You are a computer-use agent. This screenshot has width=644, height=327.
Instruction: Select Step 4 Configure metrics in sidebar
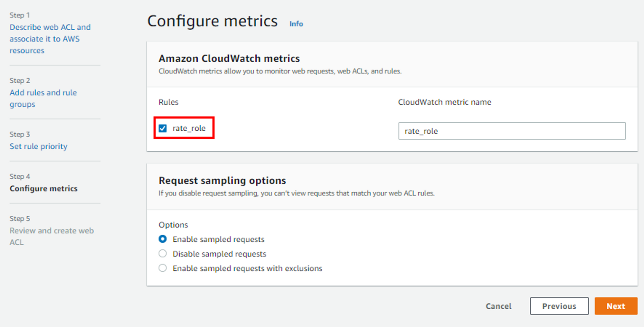point(43,189)
